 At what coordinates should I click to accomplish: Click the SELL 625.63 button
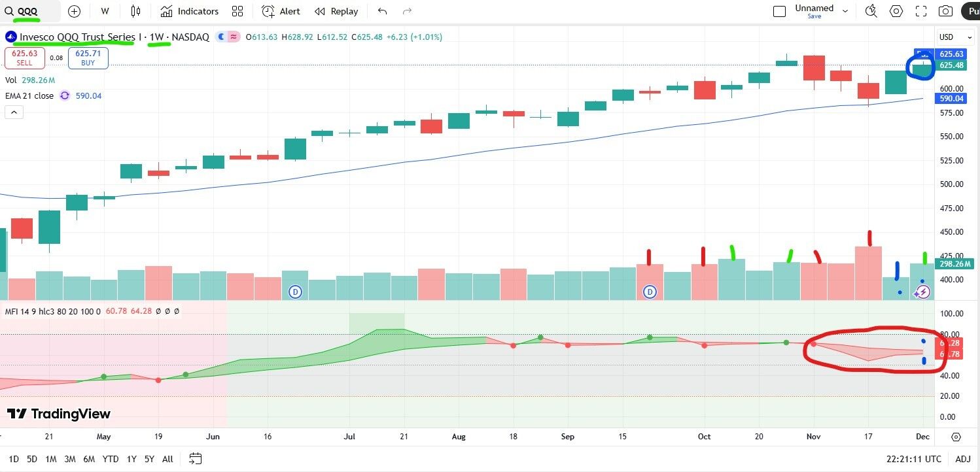24,58
